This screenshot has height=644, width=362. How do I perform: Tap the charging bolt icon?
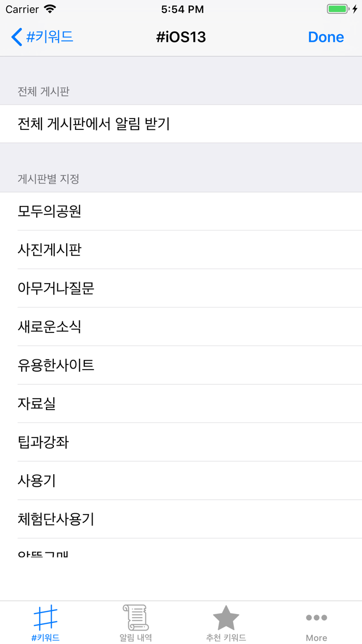pyautogui.click(x=354, y=9)
